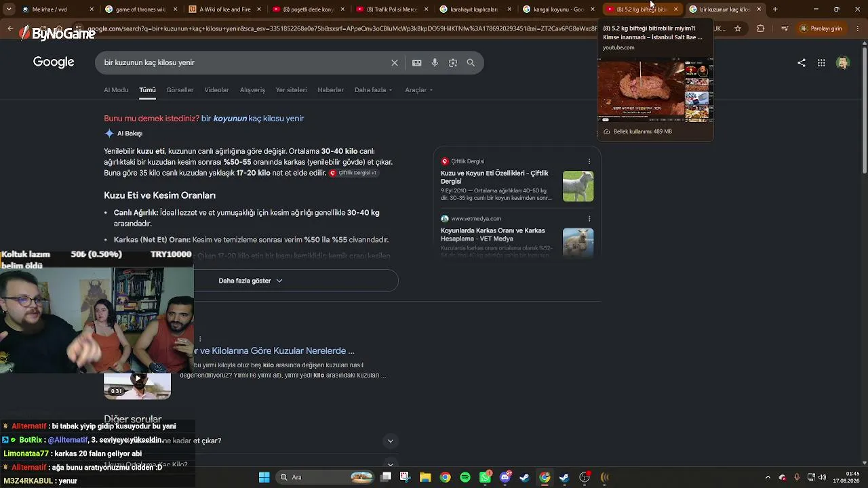The image size is (868, 488).
Task: Open the Çiftlik Dergisi source citation chip
Action: [x=353, y=173]
